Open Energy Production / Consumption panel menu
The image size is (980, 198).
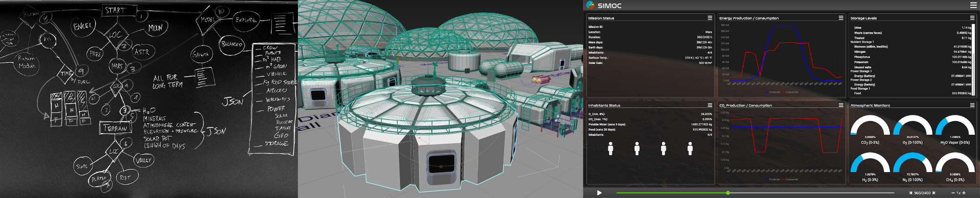tap(841, 18)
